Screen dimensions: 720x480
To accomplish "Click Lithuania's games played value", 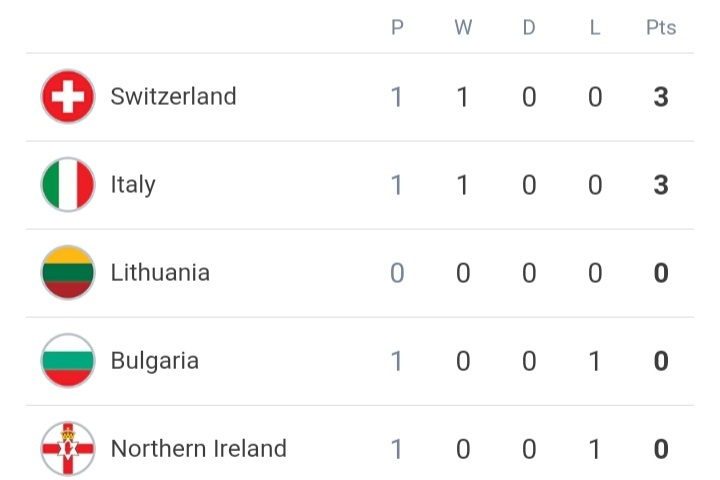I will [397, 273].
